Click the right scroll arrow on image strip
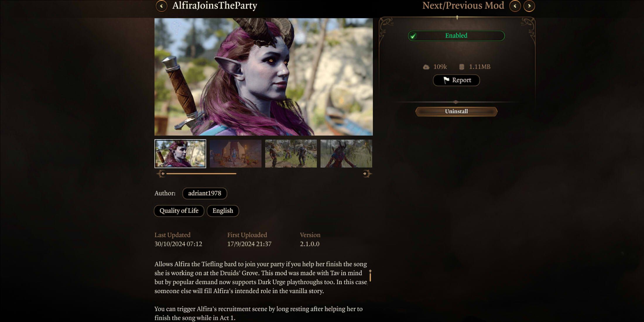Viewport: 644px width, 322px height. pyautogui.click(x=366, y=173)
